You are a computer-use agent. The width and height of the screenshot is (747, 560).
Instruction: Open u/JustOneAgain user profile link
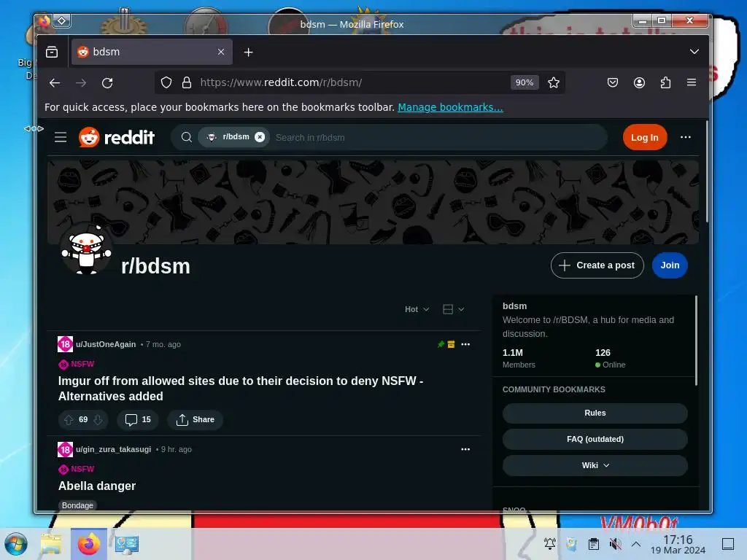[x=106, y=344]
